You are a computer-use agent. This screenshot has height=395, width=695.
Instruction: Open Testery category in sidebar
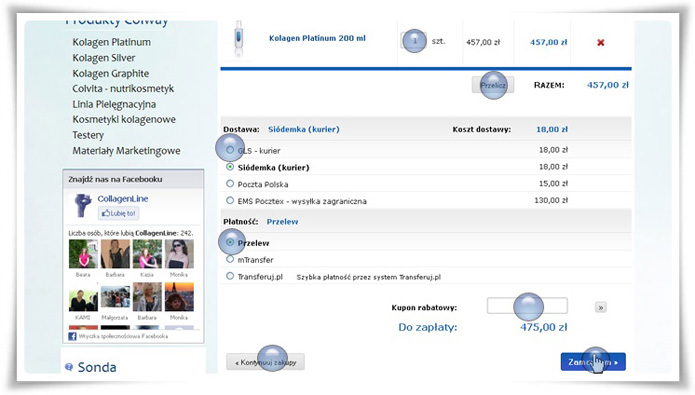click(x=88, y=135)
